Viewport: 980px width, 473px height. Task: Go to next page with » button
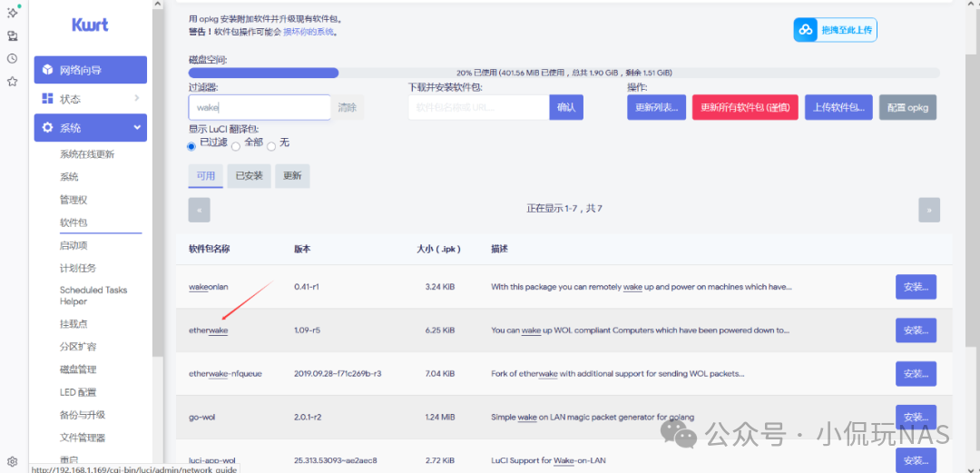(929, 210)
